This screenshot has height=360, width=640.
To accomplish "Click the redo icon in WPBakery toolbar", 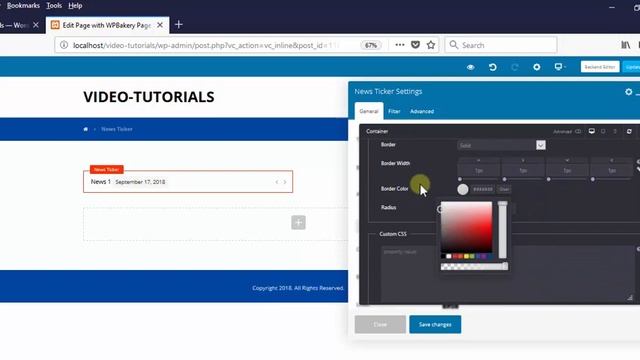I will pyautogui.click(x=515, y=67).
